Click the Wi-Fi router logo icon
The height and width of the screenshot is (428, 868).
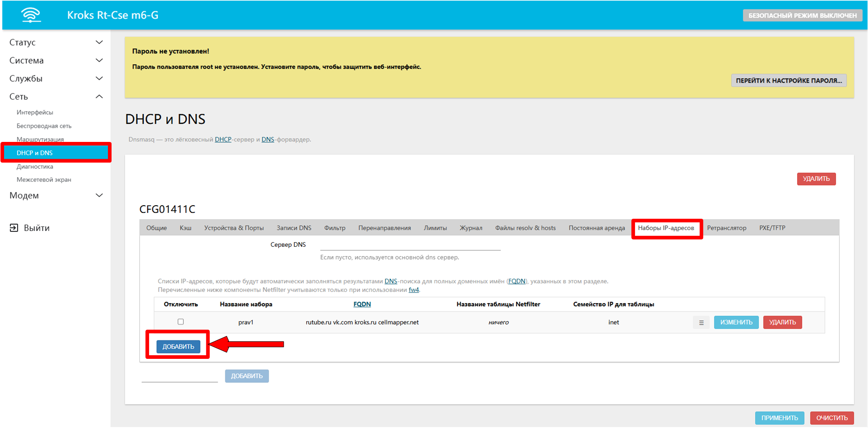31,15
